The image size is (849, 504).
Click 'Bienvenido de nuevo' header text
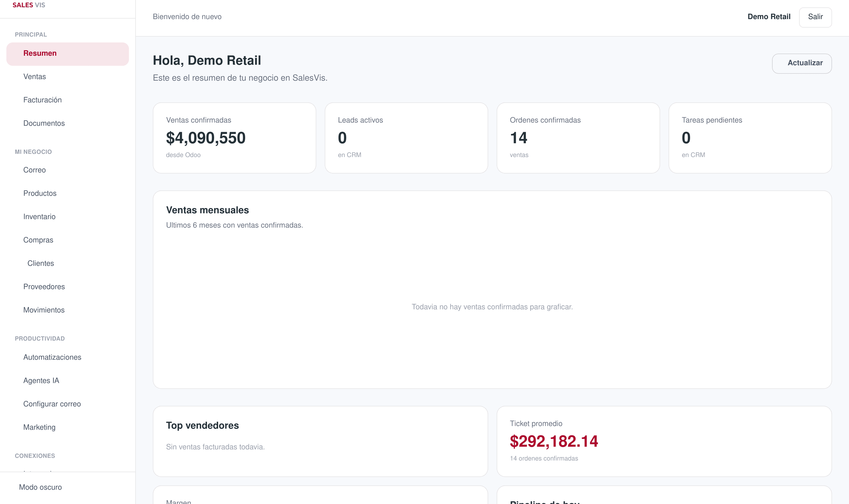click(187, 17)
